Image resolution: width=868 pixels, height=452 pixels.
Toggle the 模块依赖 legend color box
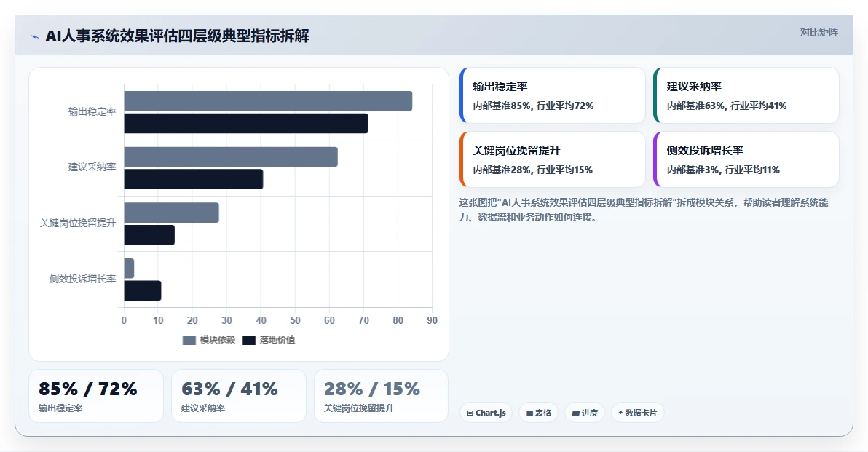coord(189,340)
